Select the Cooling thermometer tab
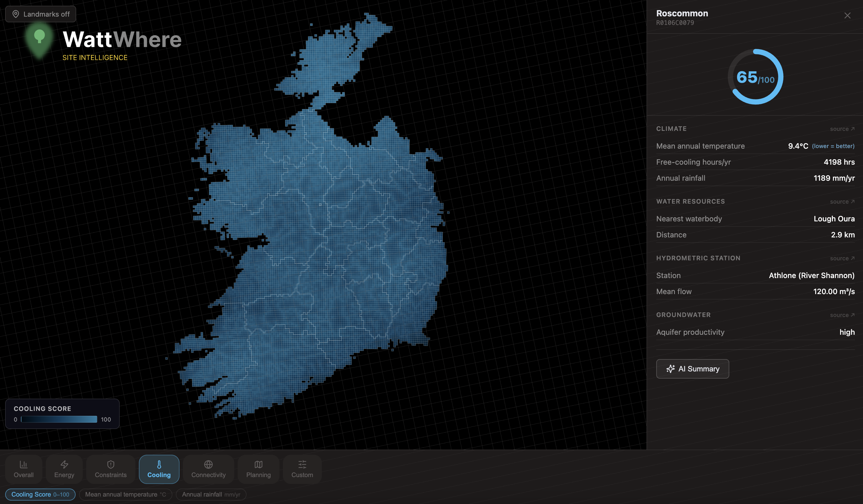The width and height of the screenshot is (863, 504). [x=159, y=469]
